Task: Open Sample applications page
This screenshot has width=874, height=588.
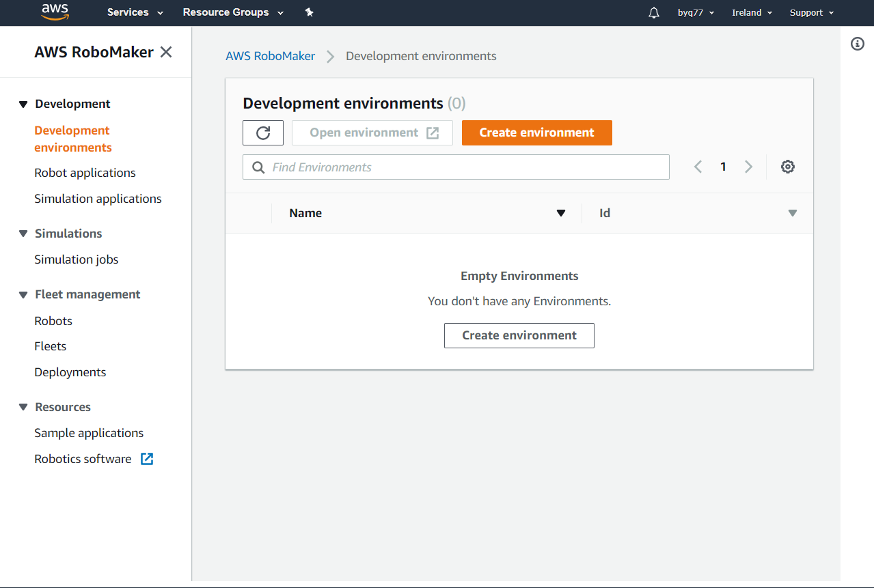Action: point(89,433)
